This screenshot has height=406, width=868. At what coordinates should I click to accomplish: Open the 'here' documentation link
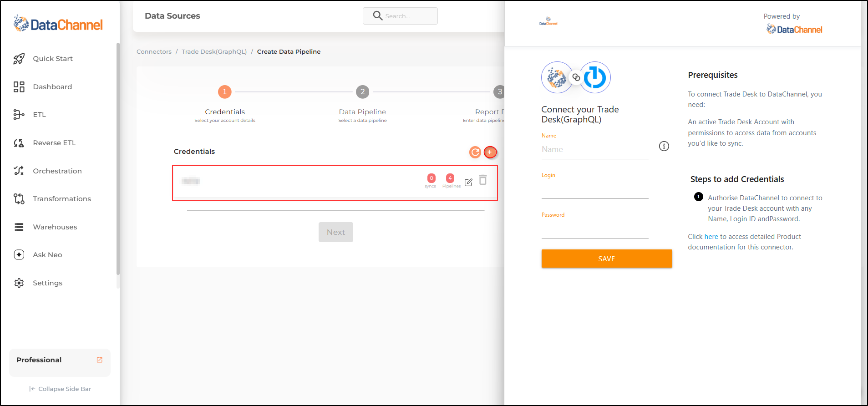tap(711, 237)
